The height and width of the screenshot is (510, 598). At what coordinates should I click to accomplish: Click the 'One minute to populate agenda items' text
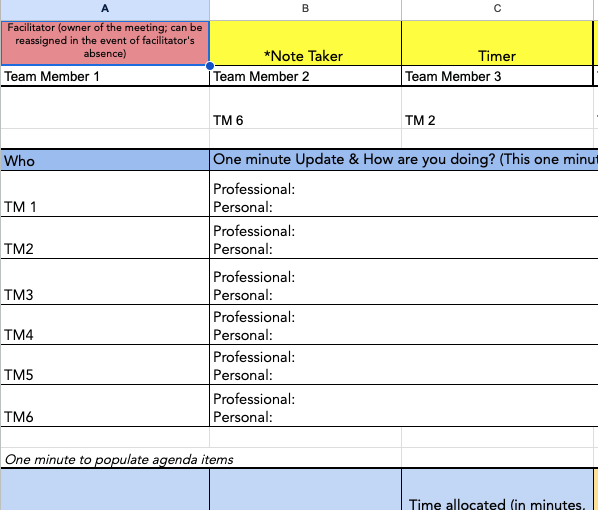click(x=119, y=459)
